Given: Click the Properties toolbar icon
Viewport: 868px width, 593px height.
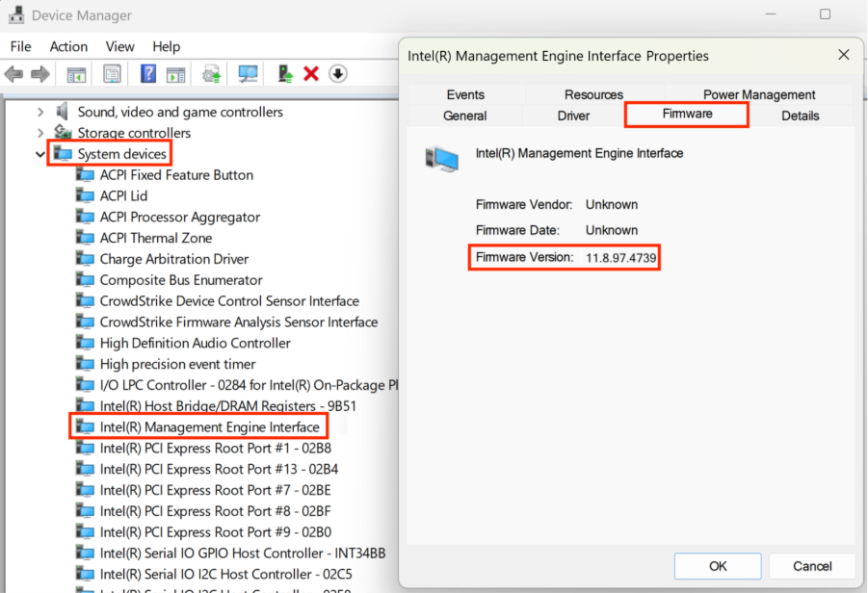Looking at the screenshot, I should pyautogui.click(x=113, y=74).
